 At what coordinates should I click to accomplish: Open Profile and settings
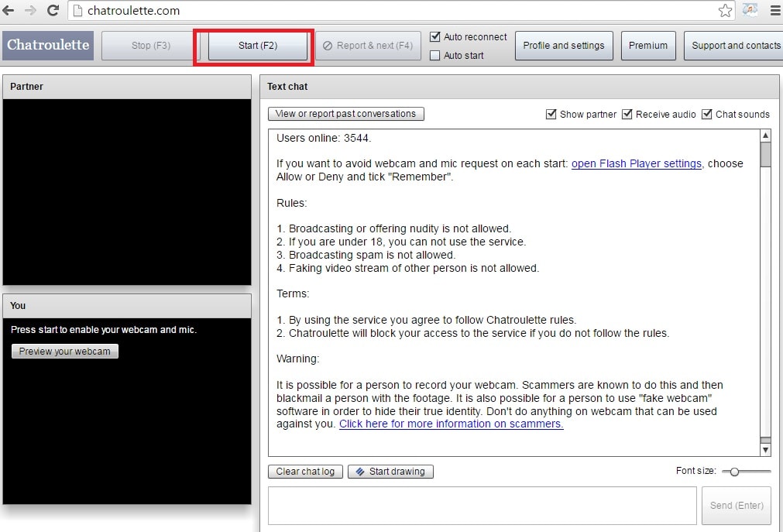pyautogui.click(x=564, y=46)
